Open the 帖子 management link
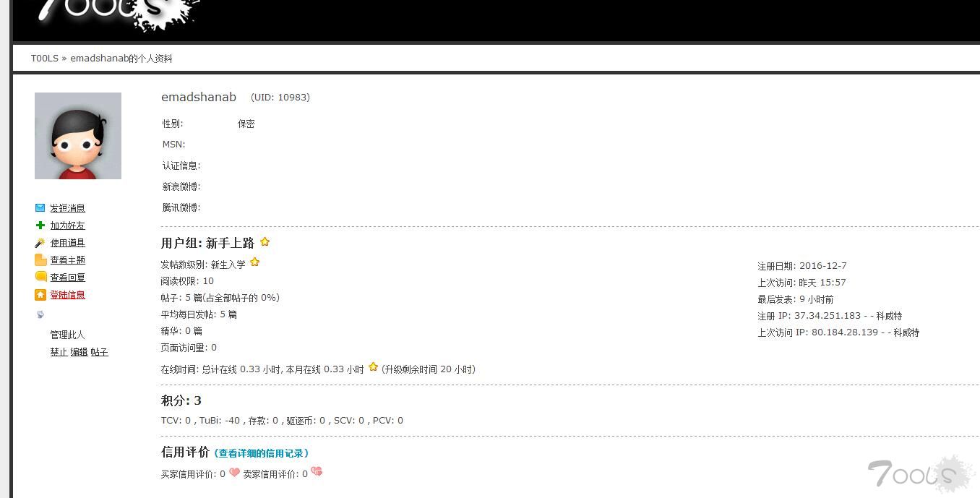This screenshot has height=498, width=980. 99,352
